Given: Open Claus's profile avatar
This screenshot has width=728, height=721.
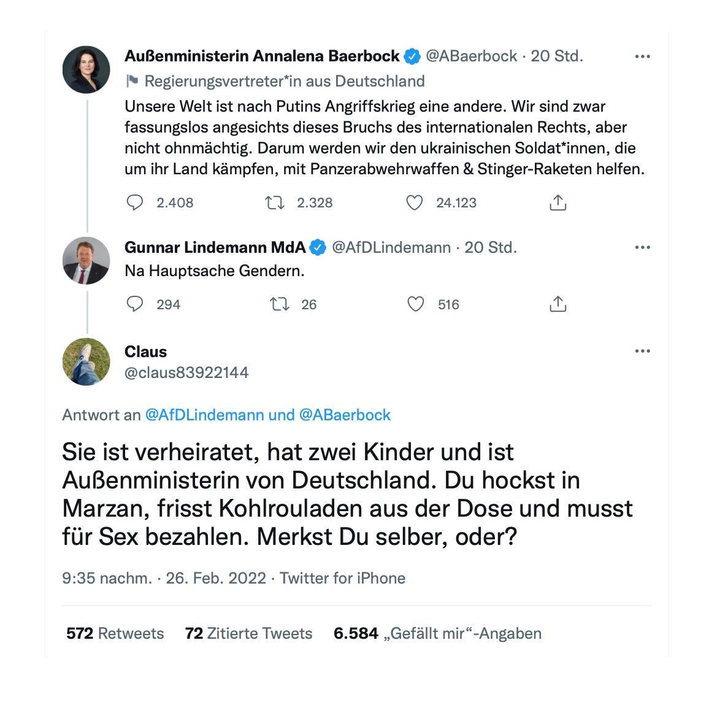Looking at the screenshot, I should pyautogui.click(x=86, y=361).
